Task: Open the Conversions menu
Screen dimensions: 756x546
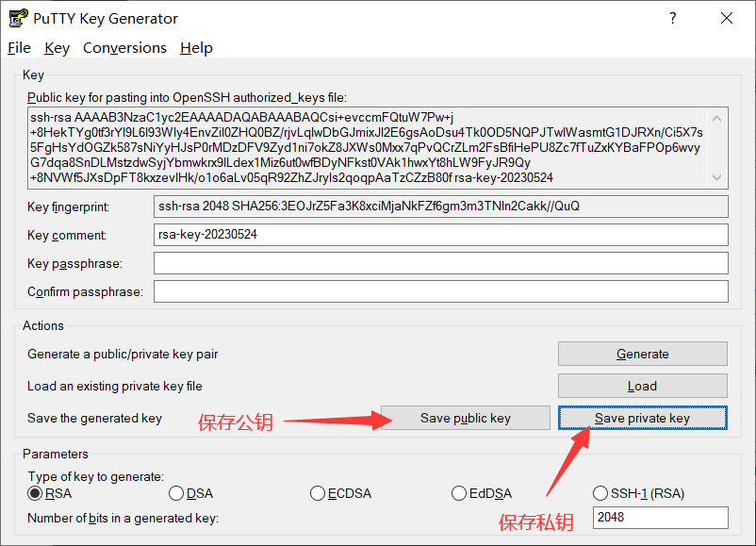Action: pyautogui.click(x=124, y=48)
